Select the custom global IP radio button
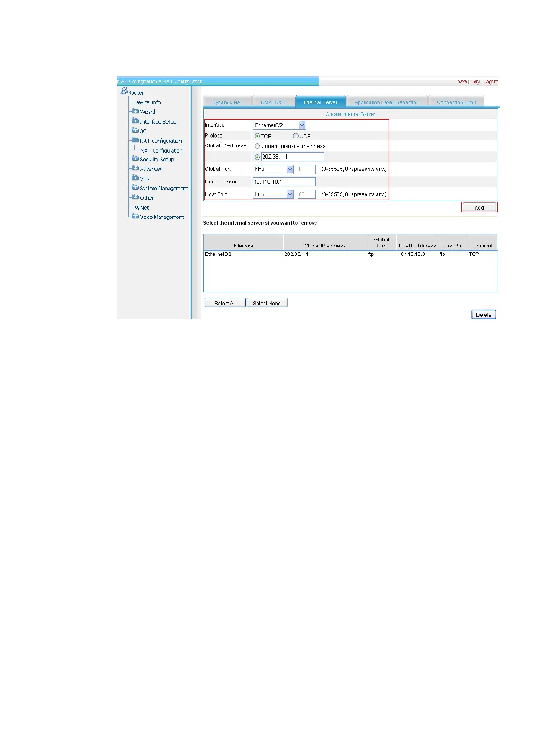The image size is (557, 756). coord(257,157)
